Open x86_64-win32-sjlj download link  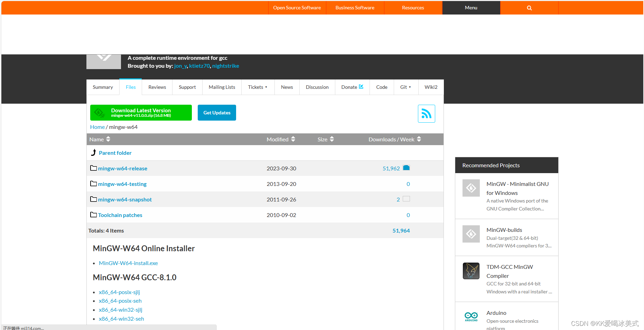click(121, 310)
